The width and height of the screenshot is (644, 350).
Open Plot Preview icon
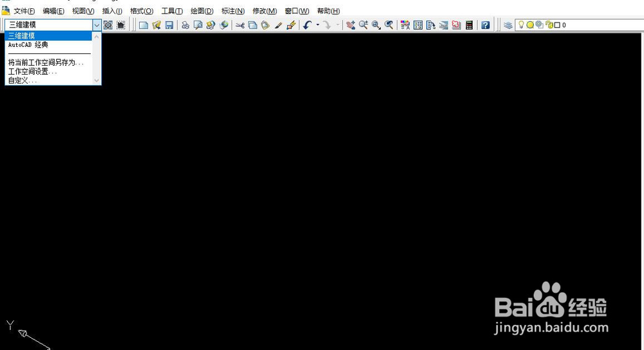[198, 25]
